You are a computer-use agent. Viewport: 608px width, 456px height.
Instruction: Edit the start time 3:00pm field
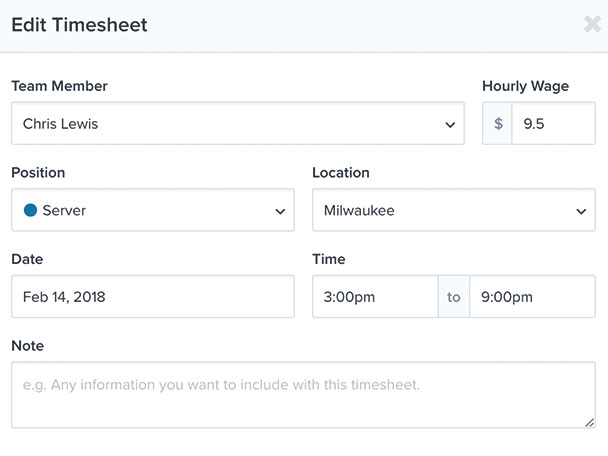(x=375, y=297)
